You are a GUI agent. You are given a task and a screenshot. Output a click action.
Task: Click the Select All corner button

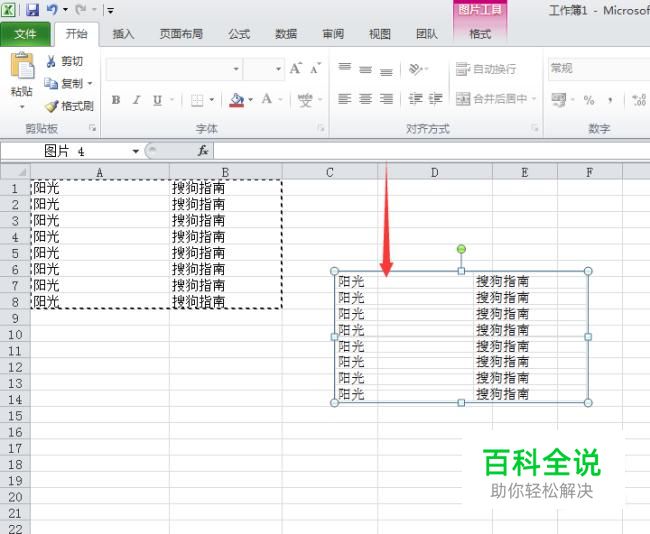[x=15, y=171]
